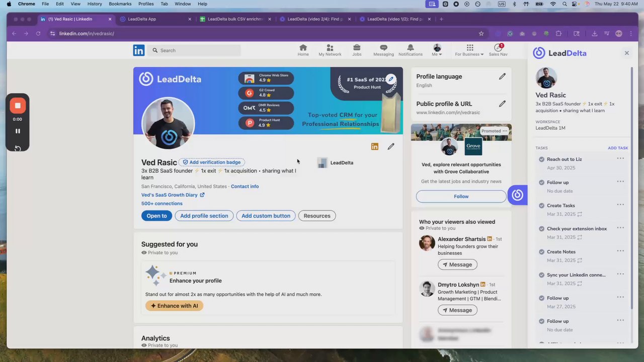Open Alexander Shartsis profile photo
The height and width of the screenshot is (362, 644).
pos(427,243)
